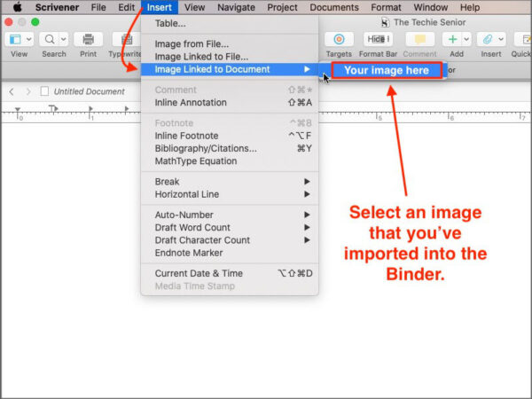Click the green Add plus icon
The width and height of the screenshot is (532, 399).
click(452, 39)
